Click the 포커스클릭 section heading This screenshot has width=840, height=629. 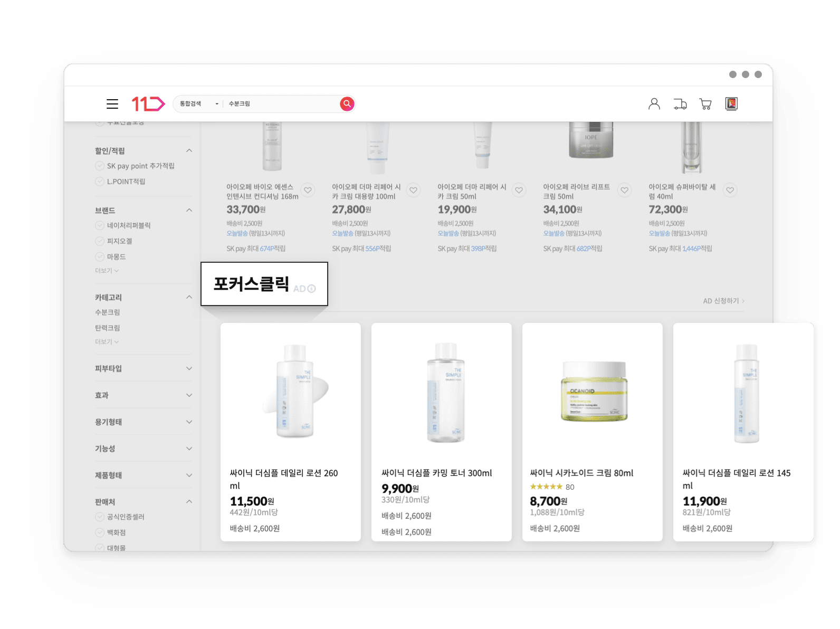251,284
